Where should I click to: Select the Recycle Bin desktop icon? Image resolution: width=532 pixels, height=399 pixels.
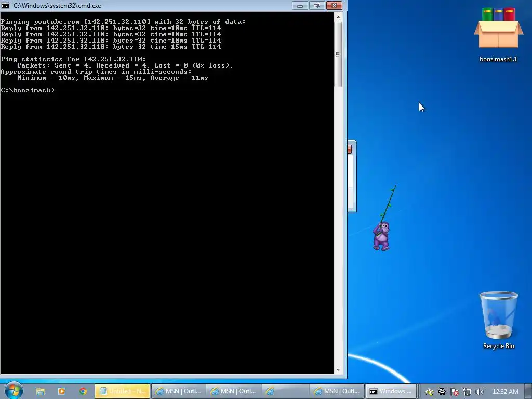[498, 320]
